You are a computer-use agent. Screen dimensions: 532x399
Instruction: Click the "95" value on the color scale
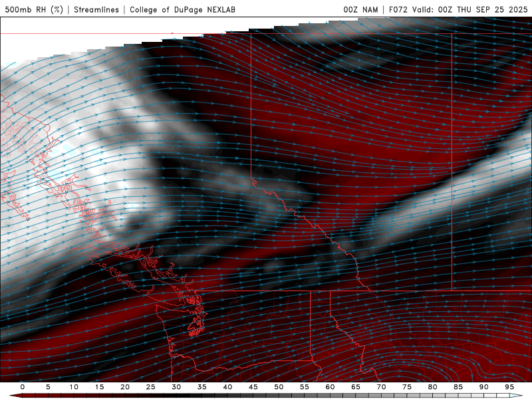(x=509, y=387)
